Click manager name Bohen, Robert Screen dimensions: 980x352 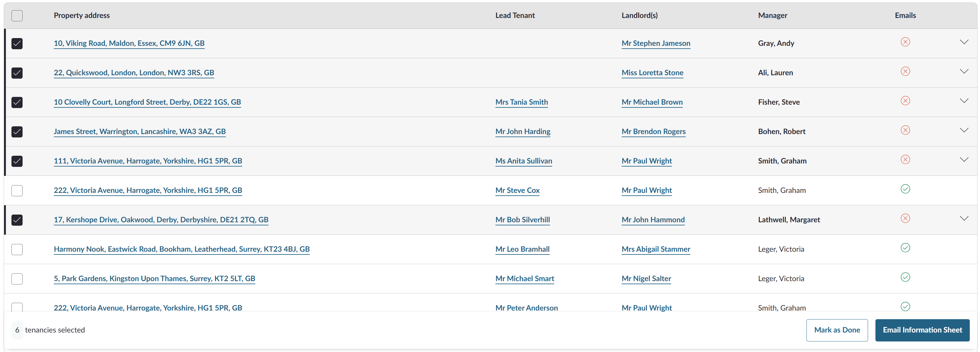coord(781,131)
